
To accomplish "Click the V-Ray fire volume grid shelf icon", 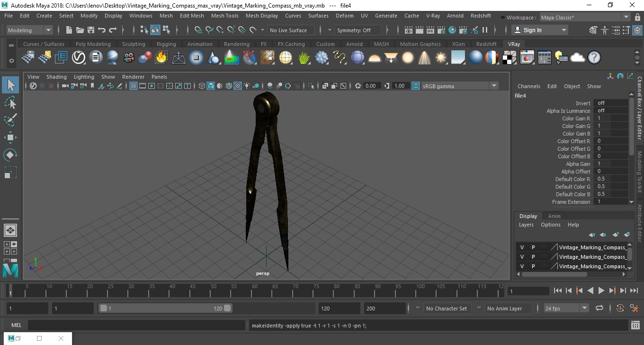I will [x=161, y=58].
